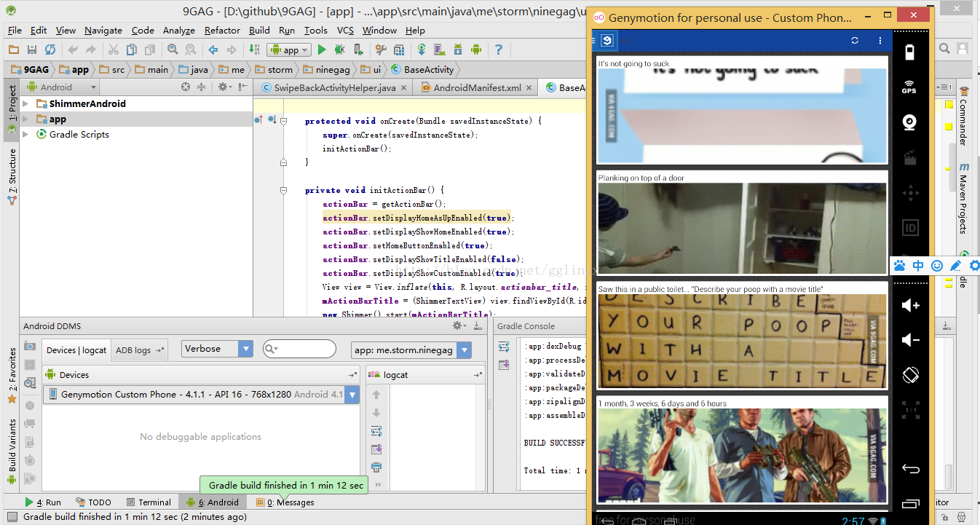
Task: Select the Devices | logcat tab
Action: click(x=76, y=350)
